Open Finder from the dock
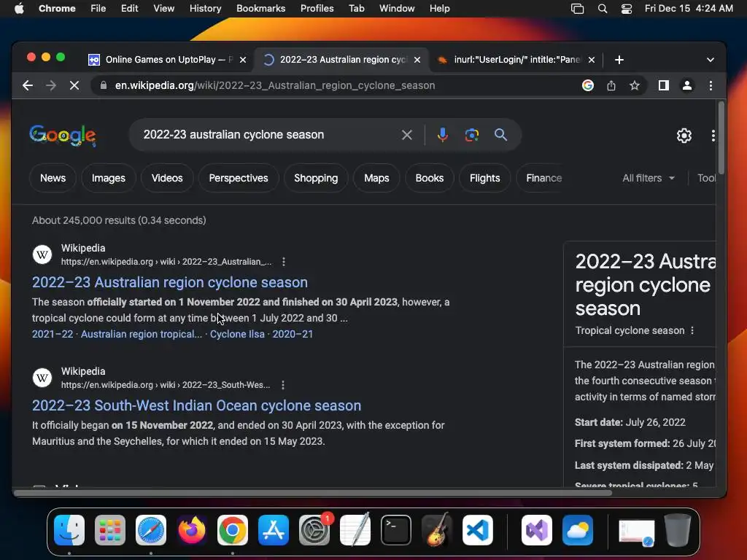Viewport: 747px width, 560px height. click(69, 530)
